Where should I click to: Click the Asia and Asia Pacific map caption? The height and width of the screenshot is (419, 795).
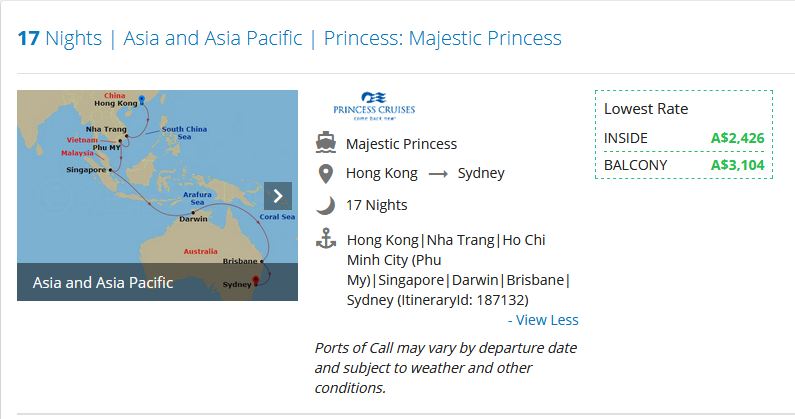pos(103,283)
